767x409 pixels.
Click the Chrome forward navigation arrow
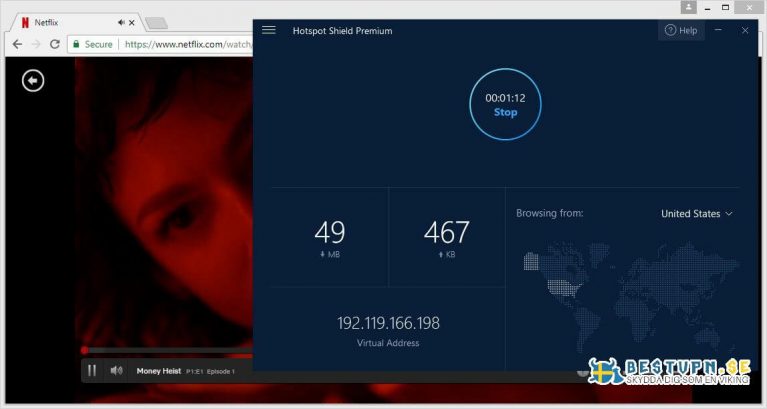pos(36,44)
